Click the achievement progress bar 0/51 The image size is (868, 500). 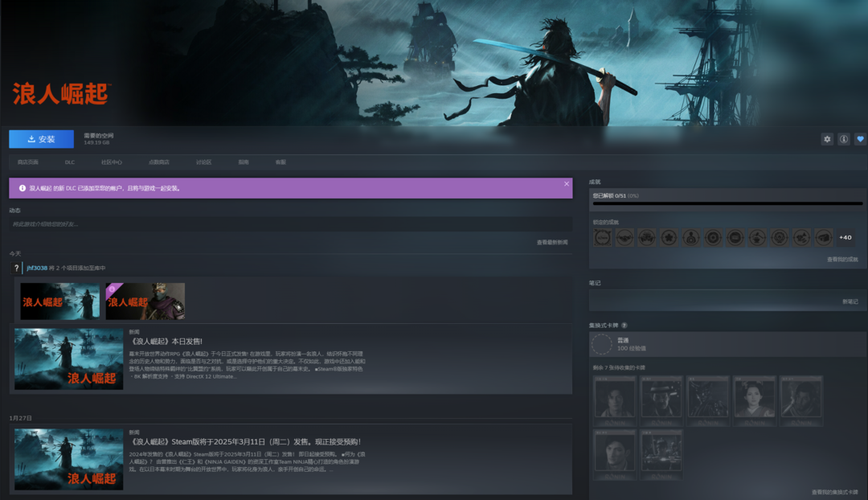[727, 203]
